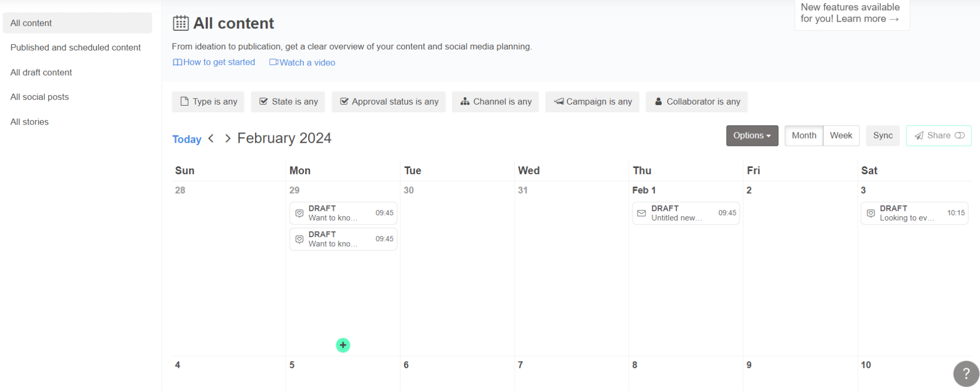The width and height of the screenshot is (980, 391).
Task: Open the 'Type is any' filter
Action: (x=208, y=101)
